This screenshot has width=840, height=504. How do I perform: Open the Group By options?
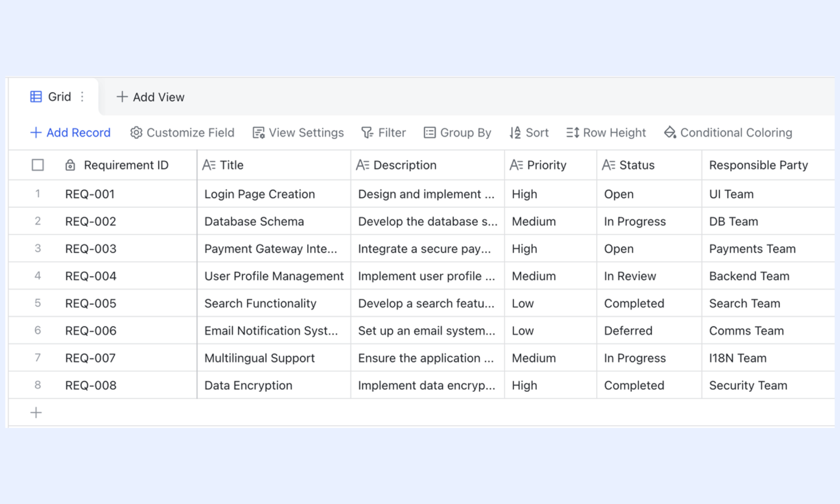tap(457, 133)
